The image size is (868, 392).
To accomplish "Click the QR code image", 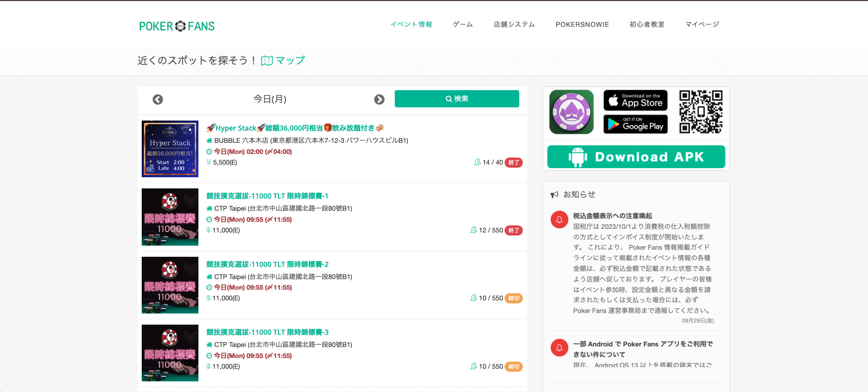I will 700,112.
